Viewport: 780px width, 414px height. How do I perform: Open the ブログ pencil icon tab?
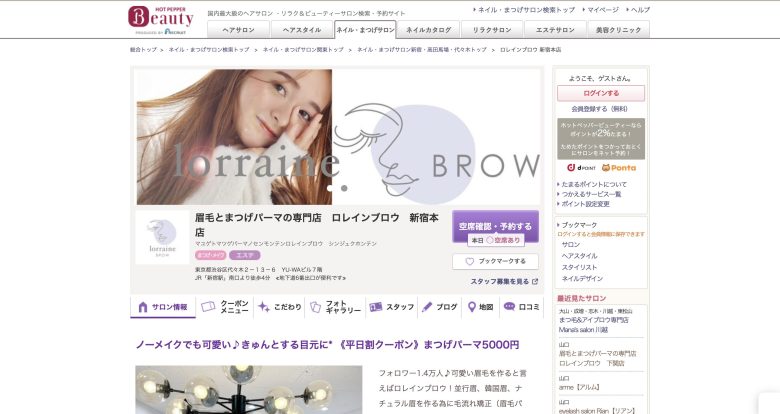point(439,307)
